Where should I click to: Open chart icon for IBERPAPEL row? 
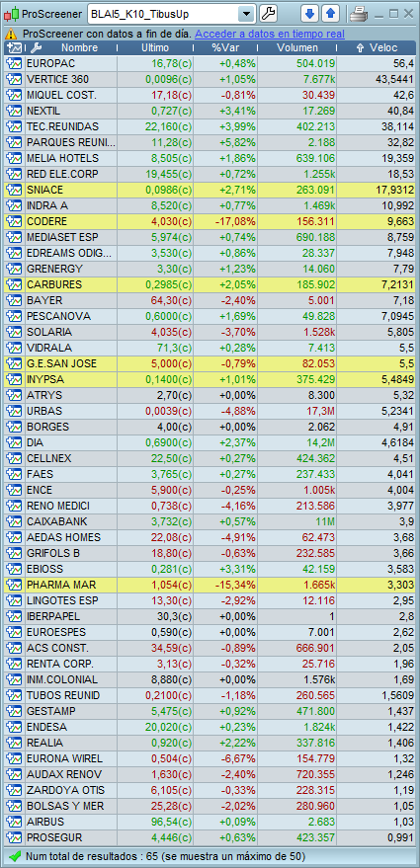click(13, 616)
